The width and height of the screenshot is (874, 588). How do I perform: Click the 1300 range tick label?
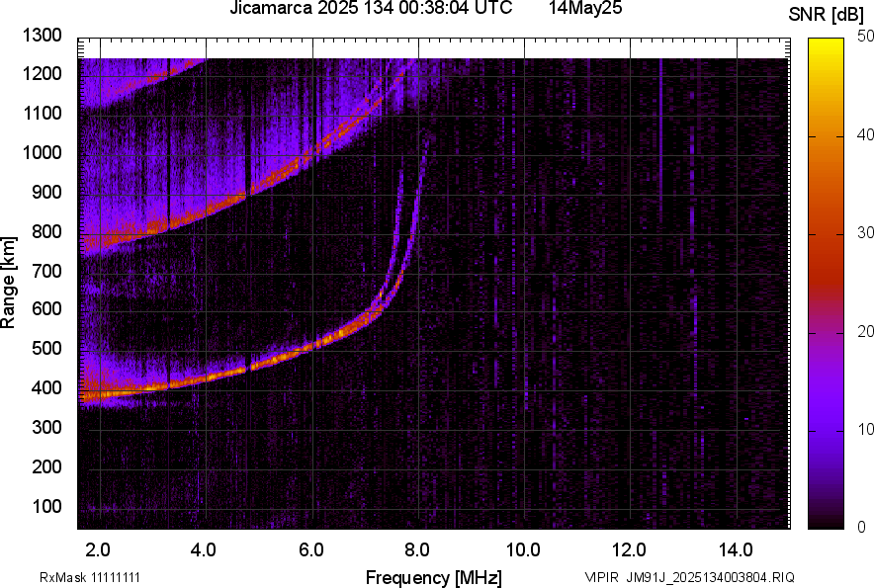[43, 36]
